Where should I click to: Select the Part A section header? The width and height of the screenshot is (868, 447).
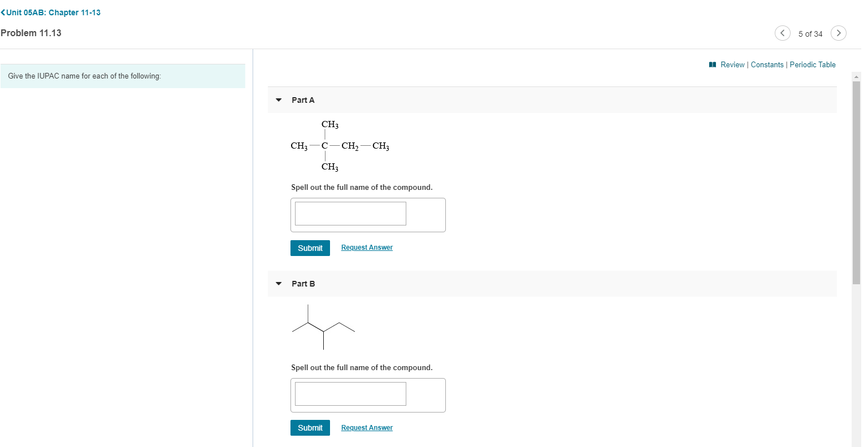tap(303, 99)
